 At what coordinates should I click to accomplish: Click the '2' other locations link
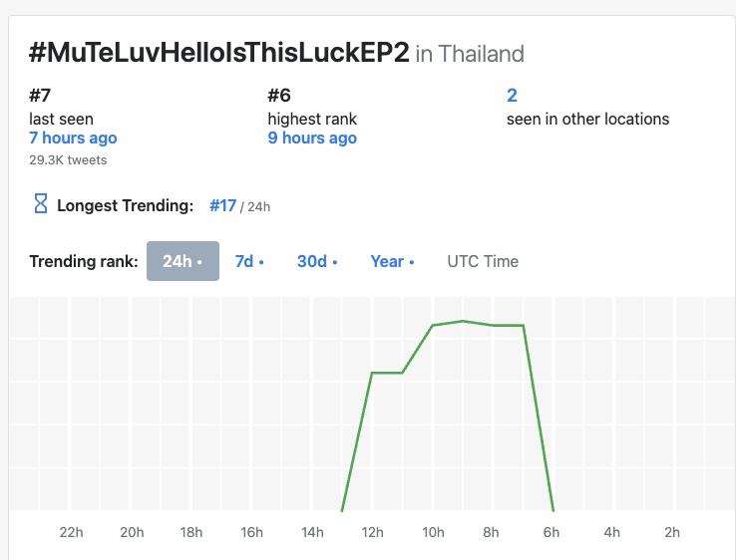click(x=512, y=95)
